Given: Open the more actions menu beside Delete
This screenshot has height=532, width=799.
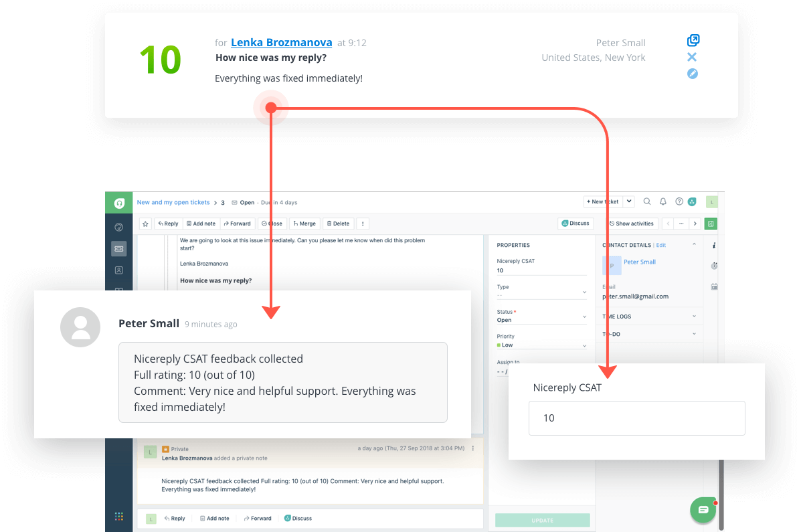Looking at the screenshot, I should tap(363, 224).
